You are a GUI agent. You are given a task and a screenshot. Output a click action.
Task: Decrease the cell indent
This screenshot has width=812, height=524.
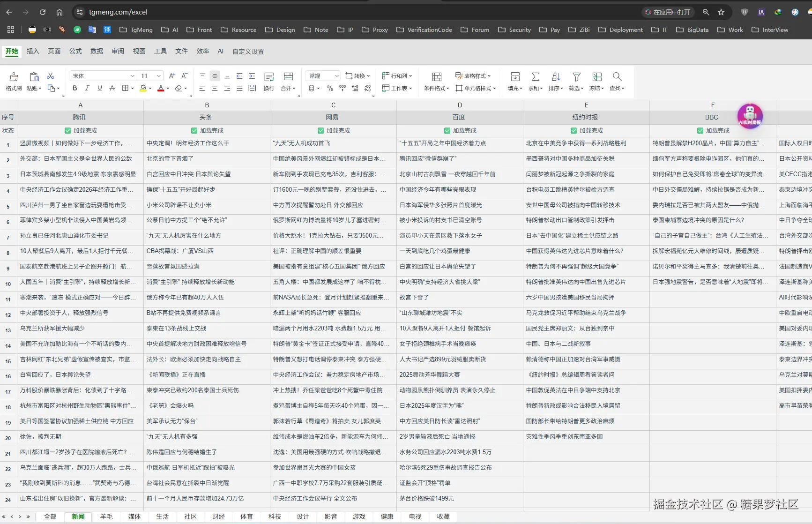tap(239, 76)
